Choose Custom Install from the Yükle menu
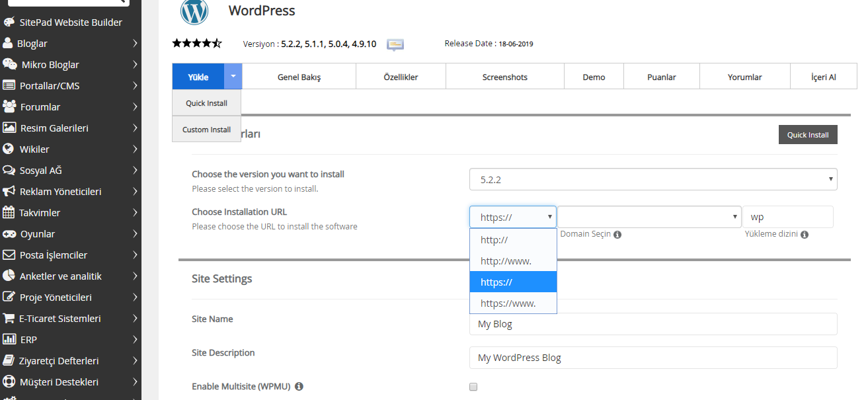 [206, 130]
